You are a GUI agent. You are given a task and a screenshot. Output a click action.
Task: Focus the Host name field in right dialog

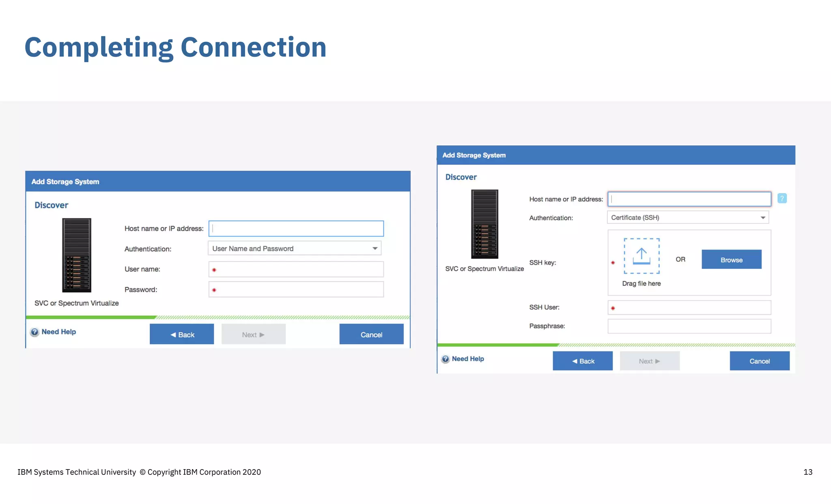click(x=689, y=199)
